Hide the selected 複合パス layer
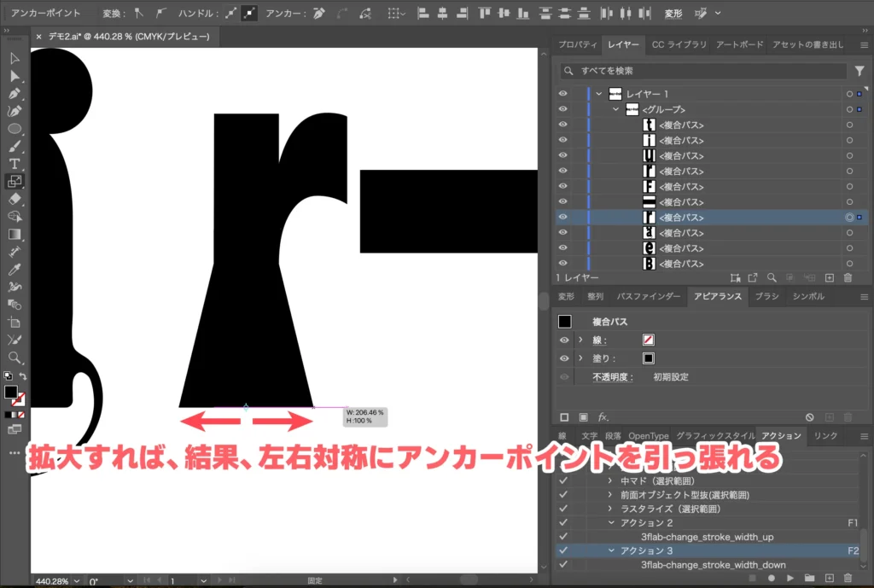The width and height of the screenshot is (874, 588). [562, 217]
